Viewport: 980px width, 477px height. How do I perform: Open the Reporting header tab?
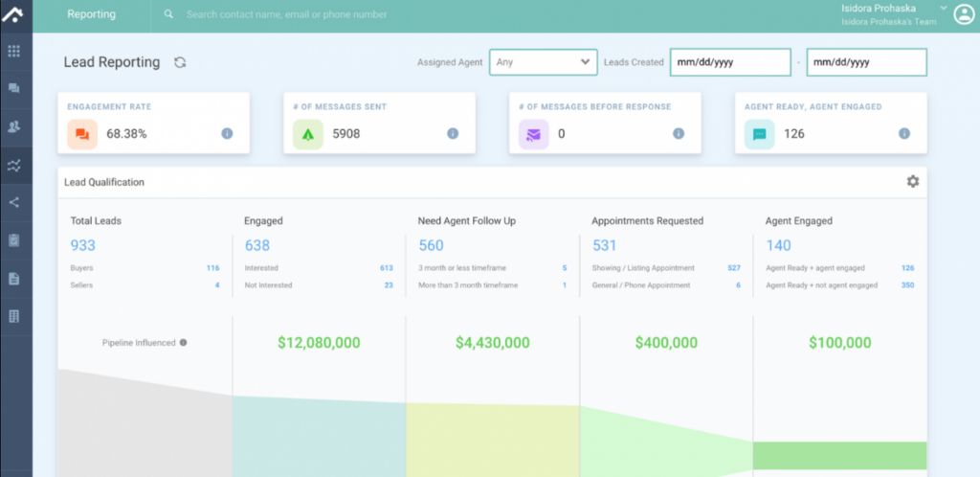91,13
